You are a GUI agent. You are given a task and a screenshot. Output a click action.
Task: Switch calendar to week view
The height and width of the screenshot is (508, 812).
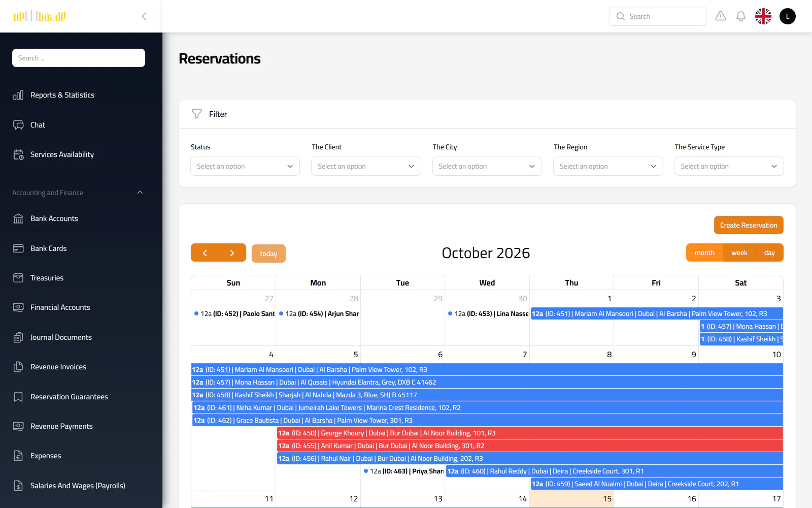[x=739, y=252]
